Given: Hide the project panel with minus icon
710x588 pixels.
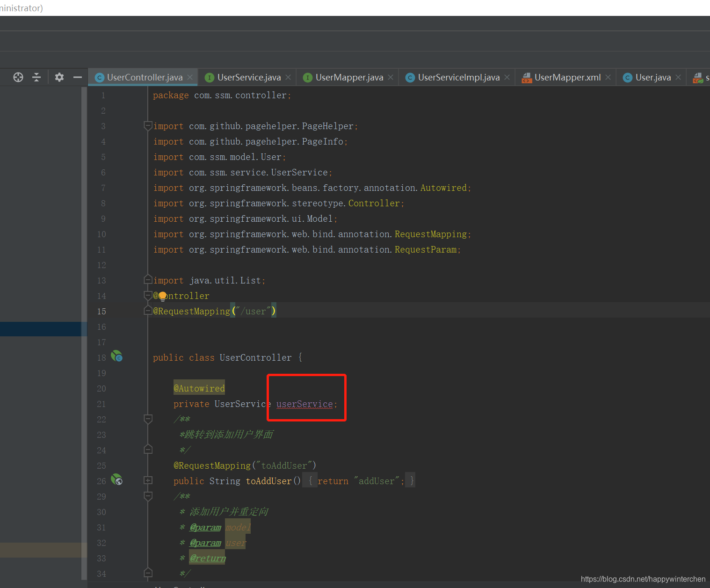Looking at the screenshot, I should click(78, 77).
